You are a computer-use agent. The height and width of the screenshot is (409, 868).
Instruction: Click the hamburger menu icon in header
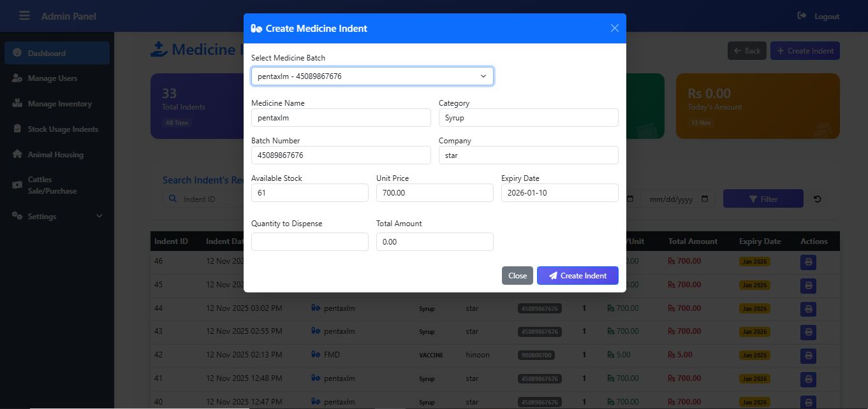pyautogui.click(x=24, y=16)
